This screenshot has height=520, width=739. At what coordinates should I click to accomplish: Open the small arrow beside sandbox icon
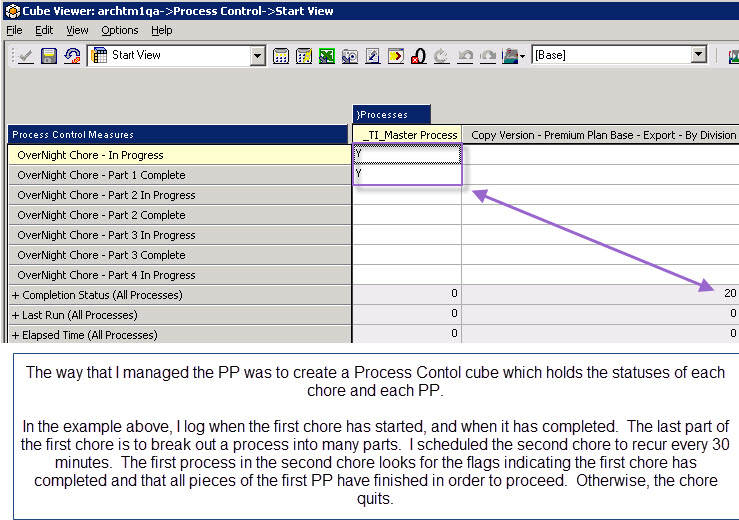tap(522, 57)
